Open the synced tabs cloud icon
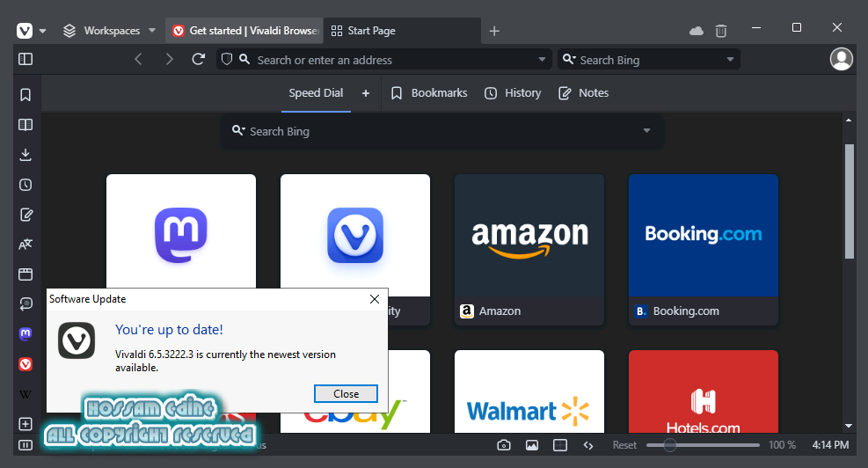The width and height of the screenshot is (868, 468). pyautogui.click(x=697, y=31)
